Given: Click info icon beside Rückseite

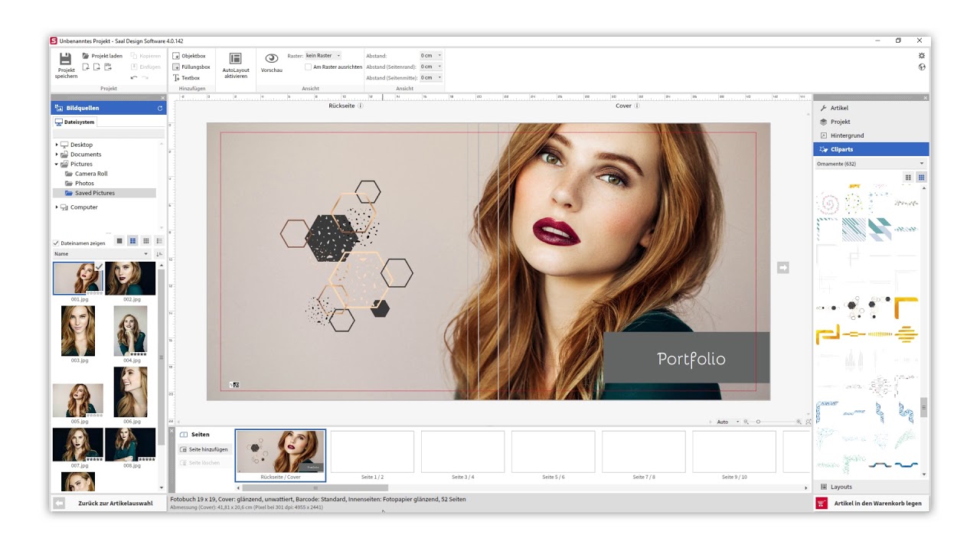Looking at the screenshot, I should (361, 106).
